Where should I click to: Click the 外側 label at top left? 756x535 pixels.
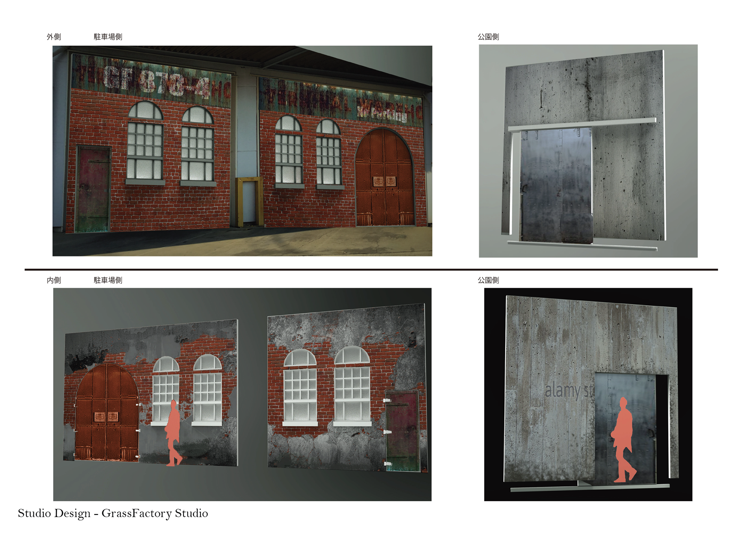click(54, 37)
